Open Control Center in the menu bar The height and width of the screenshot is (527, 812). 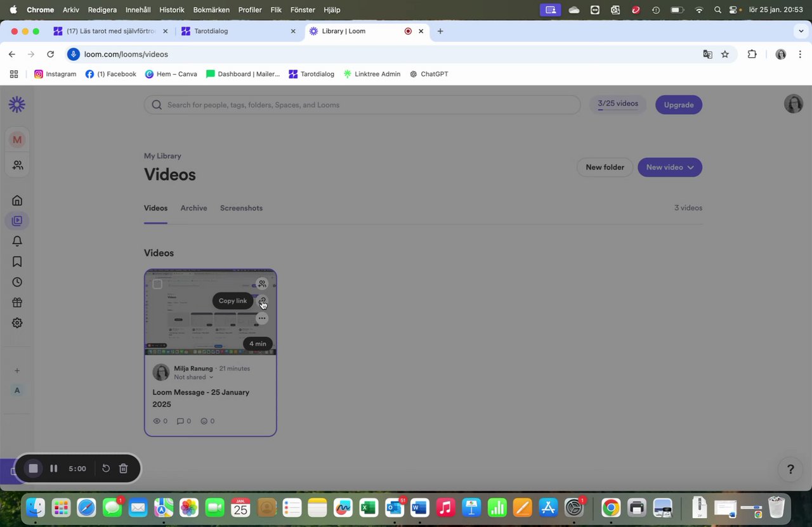[x=734, y=10]
